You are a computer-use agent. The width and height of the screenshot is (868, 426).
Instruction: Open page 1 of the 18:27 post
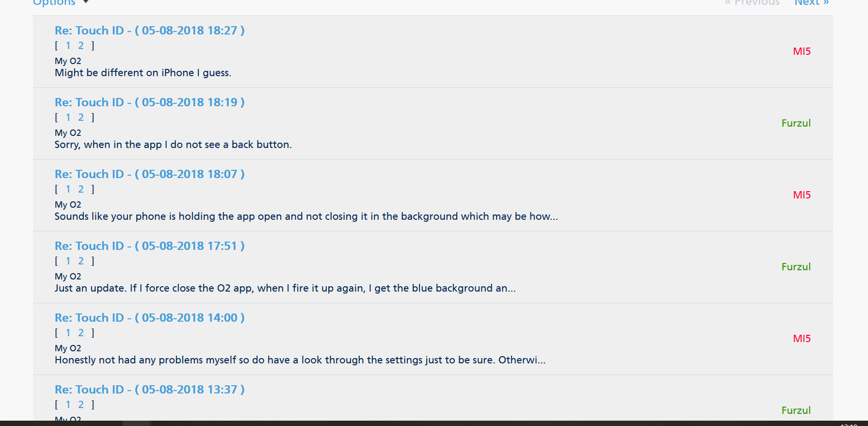point(68,46)
